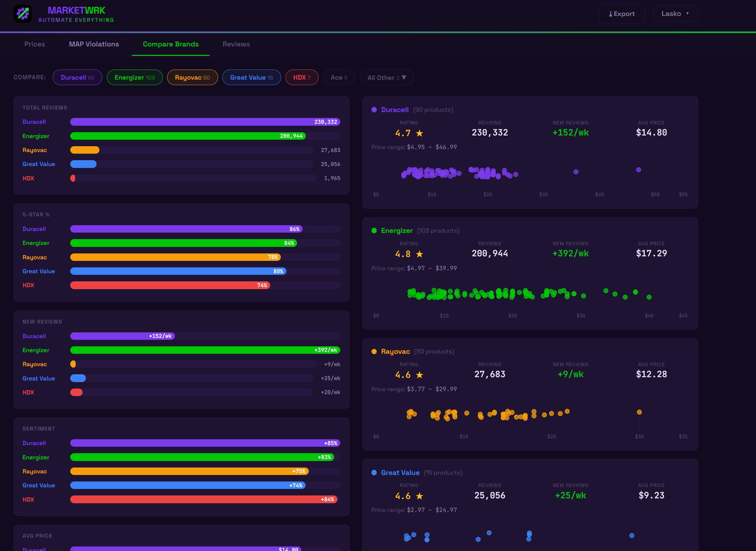
Task: Open the Reviews tab
Action: pyautogui.click(x=236, y=44)
